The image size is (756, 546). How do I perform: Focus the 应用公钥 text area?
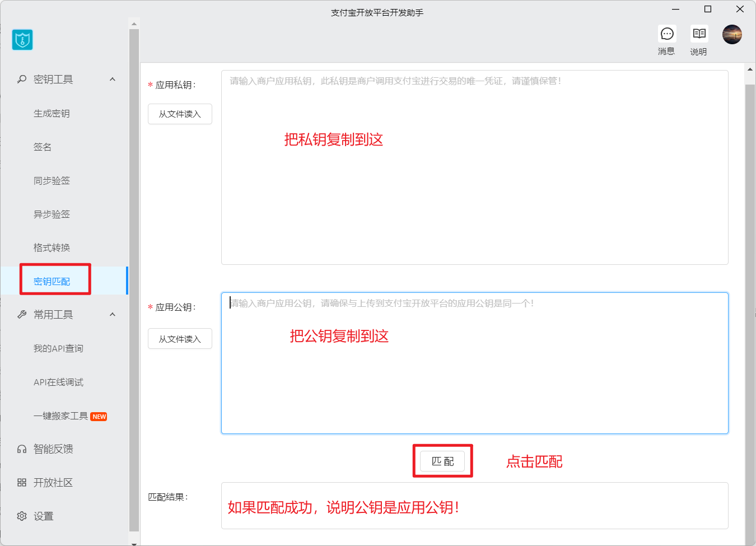(x=475, y=363)
